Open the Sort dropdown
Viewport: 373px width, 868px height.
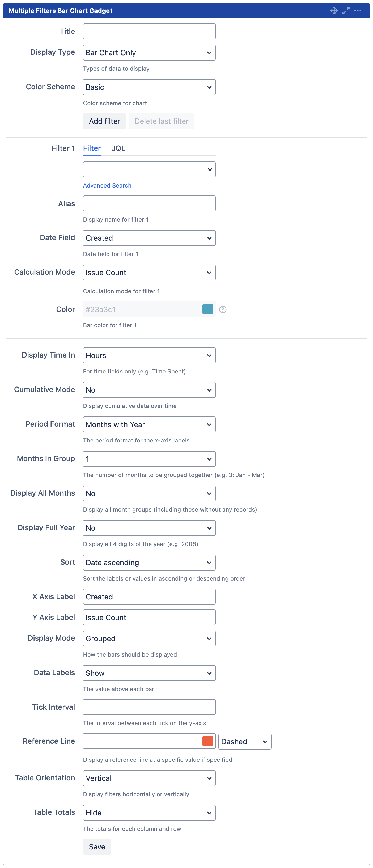click(x=149, y=562)
